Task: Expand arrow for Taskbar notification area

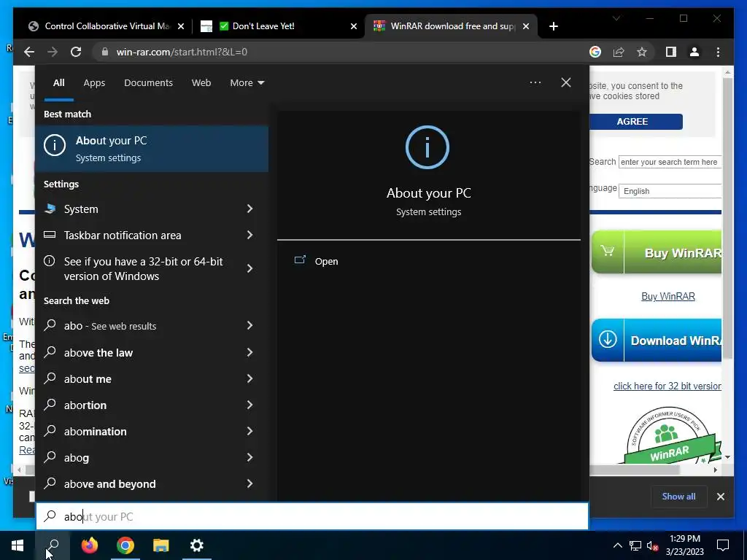Action: pos(249,235)
